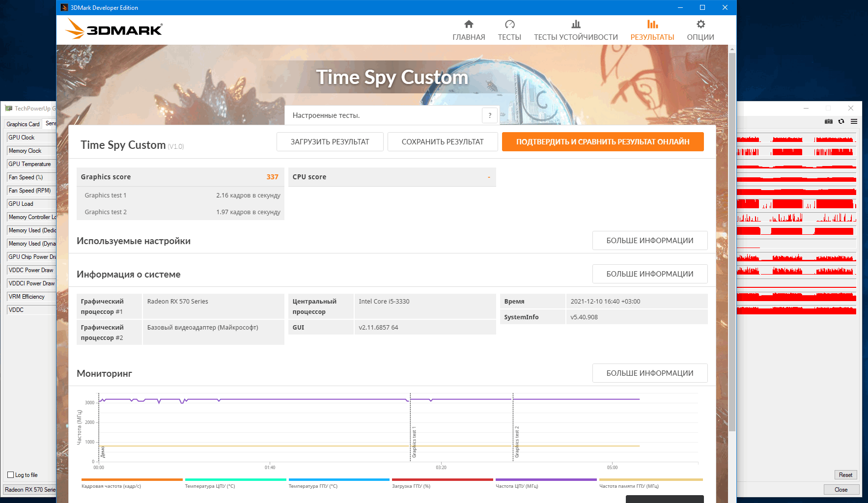Click the Graphics test 1 result row
The image size is (868, 503).
click(180, 195)
